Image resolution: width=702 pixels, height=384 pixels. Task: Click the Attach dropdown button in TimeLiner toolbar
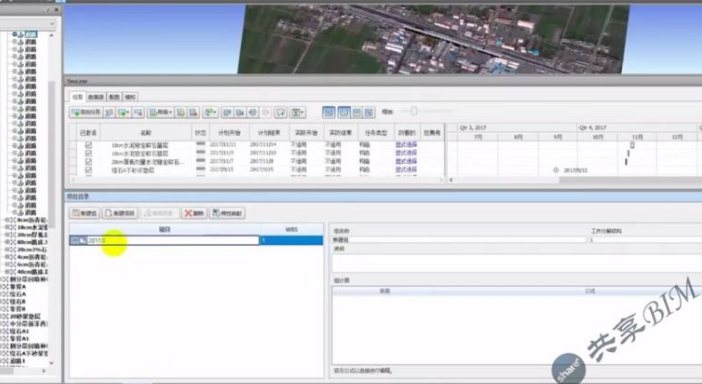point(160,112)
